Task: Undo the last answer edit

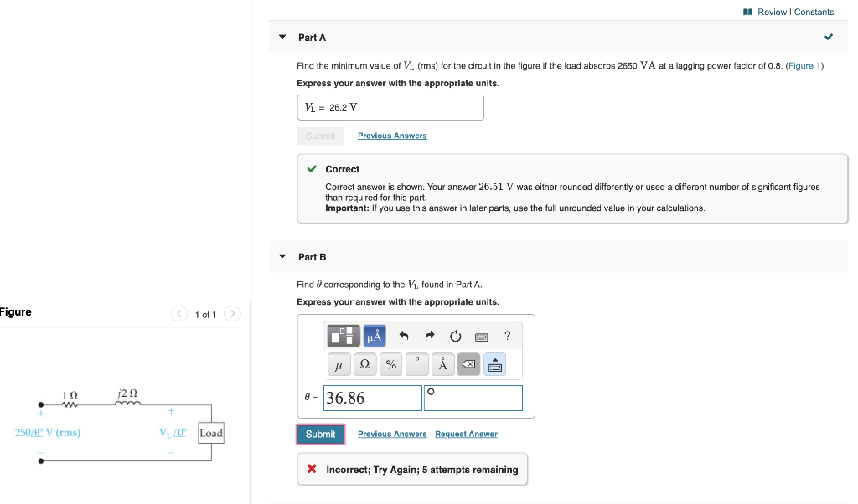Action: click(x=404, y=336)
